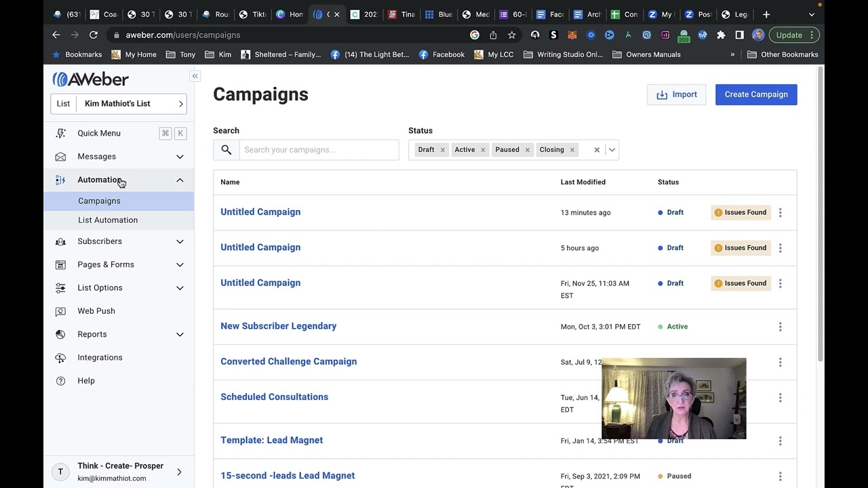Open Quick Menu in sidebar
Viewport: 868px width, 488px height.
99,134
